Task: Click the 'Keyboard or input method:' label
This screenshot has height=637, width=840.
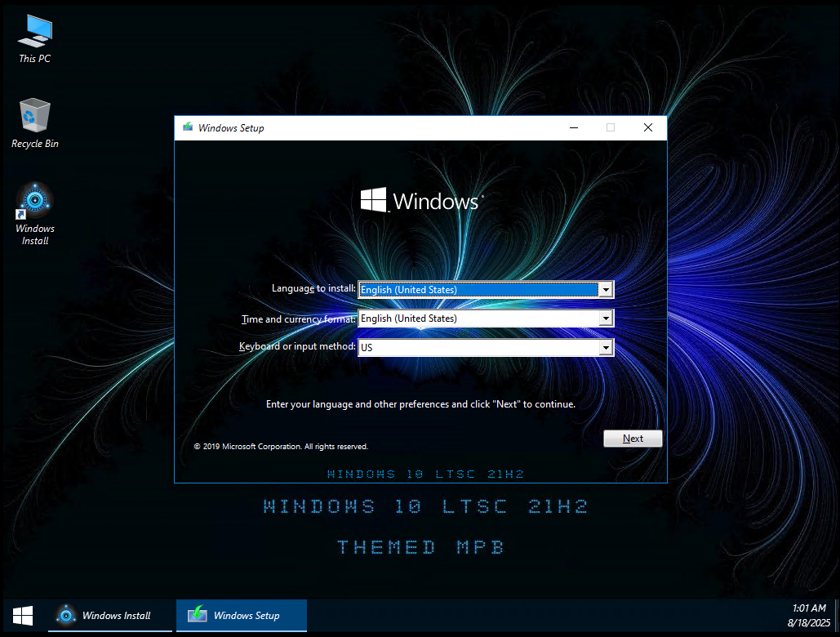Action: [297, 346]
